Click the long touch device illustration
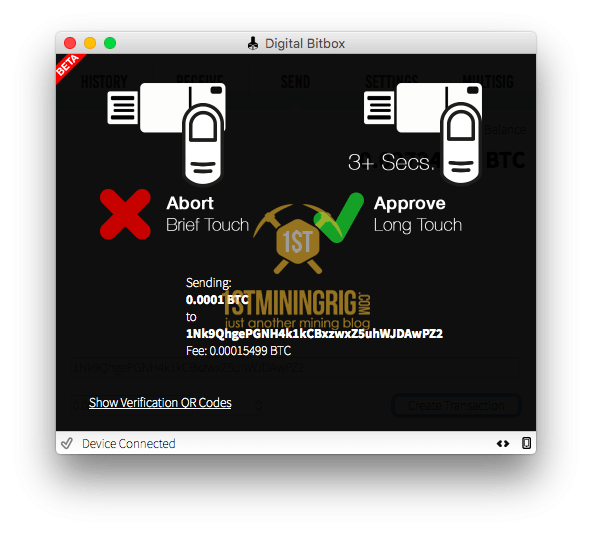 (x=423, y=133)
